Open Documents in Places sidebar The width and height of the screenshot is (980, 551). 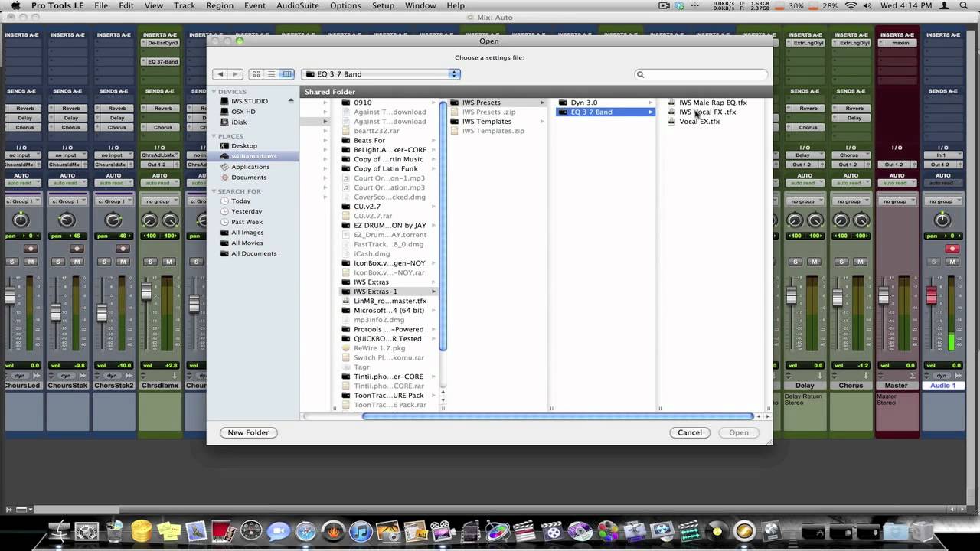[x=249, y=177]
